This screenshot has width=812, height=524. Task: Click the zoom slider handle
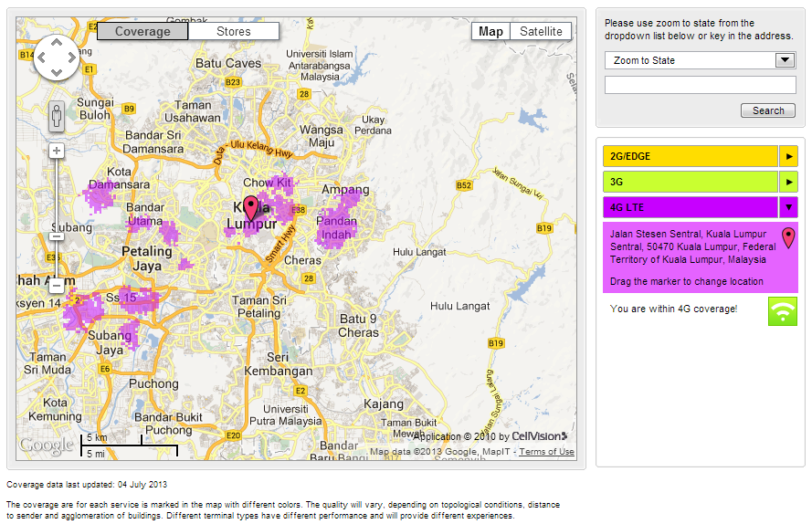point(57,236)
